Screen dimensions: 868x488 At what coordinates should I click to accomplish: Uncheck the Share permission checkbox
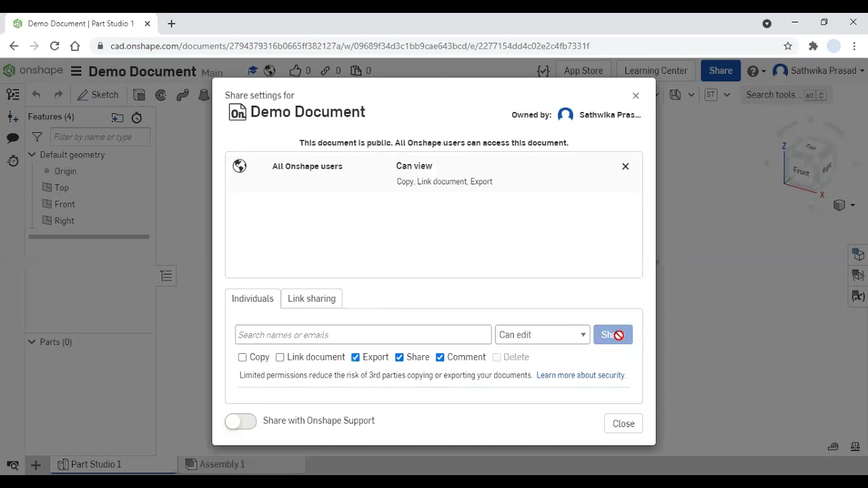tap(399, 357)
